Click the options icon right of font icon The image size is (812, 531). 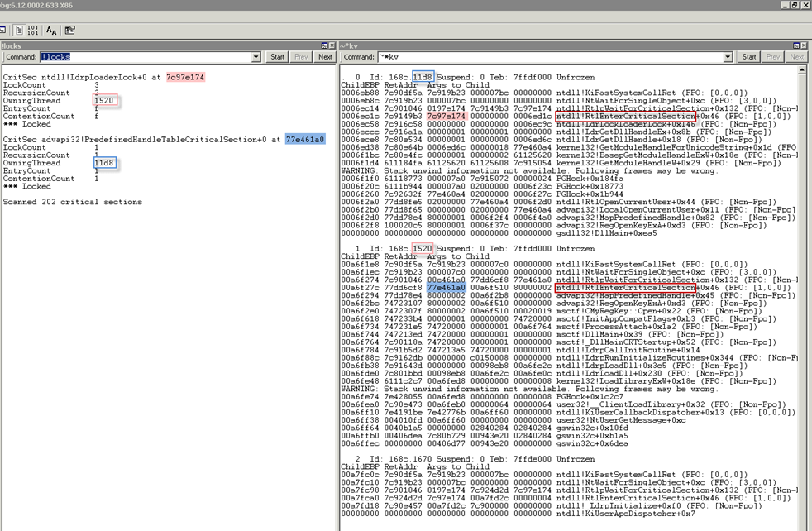pos(70,30)
